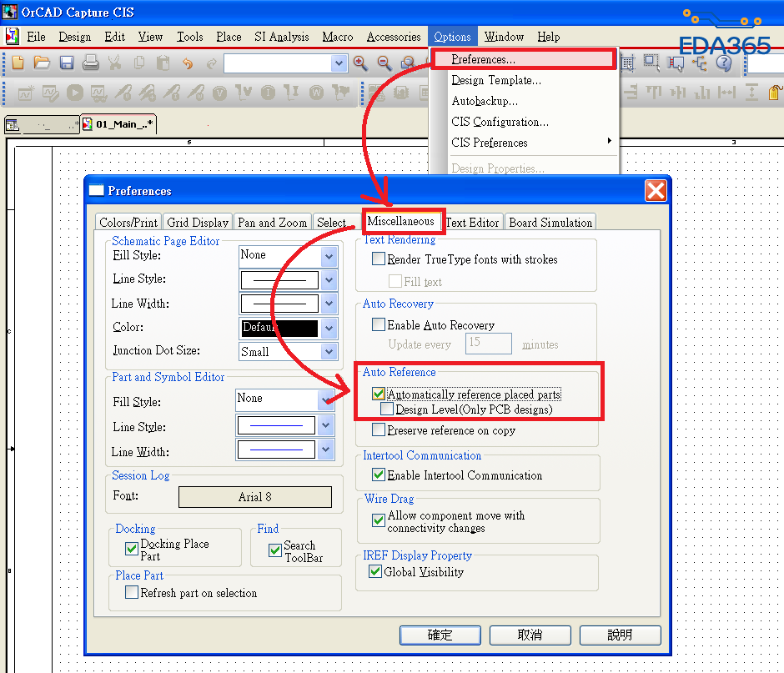
Task: Switch to Colors/Print tab
Action: click(128, 223)
